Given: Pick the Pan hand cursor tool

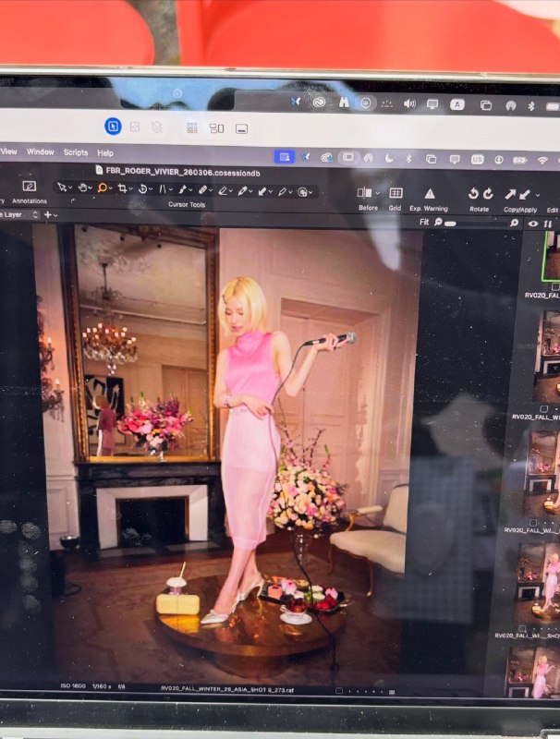Looking at the screenshot, I should point(82,188).
